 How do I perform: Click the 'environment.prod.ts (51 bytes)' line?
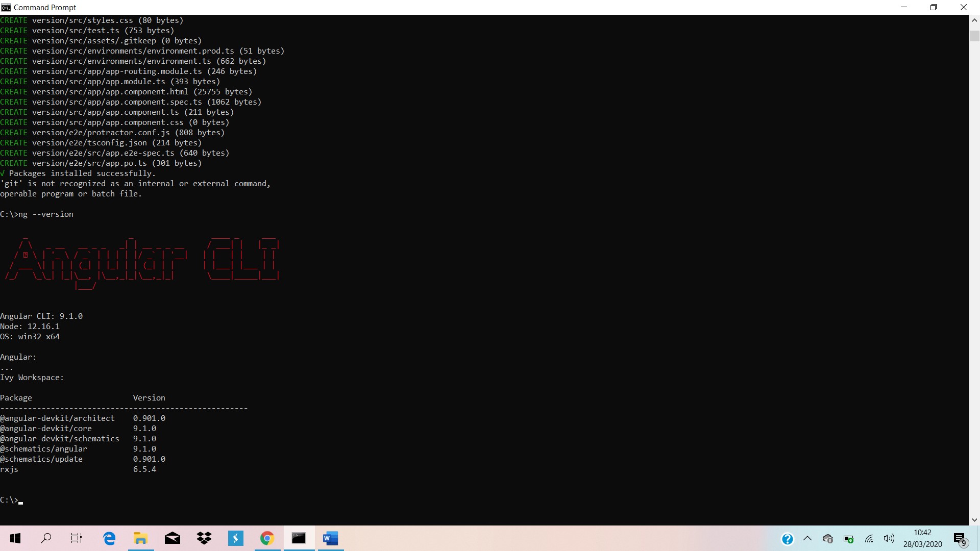tap(142, 51)
